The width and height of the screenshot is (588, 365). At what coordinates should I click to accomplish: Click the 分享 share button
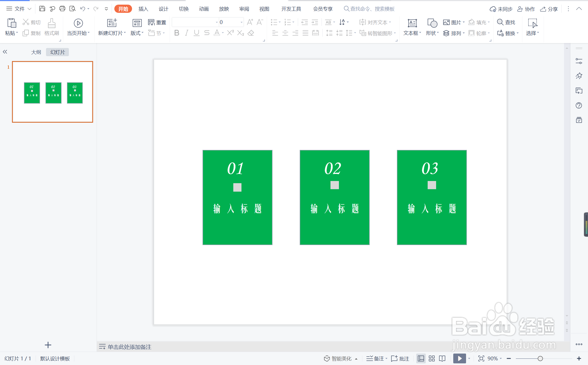pyautogui.click(x=549, y=9)
